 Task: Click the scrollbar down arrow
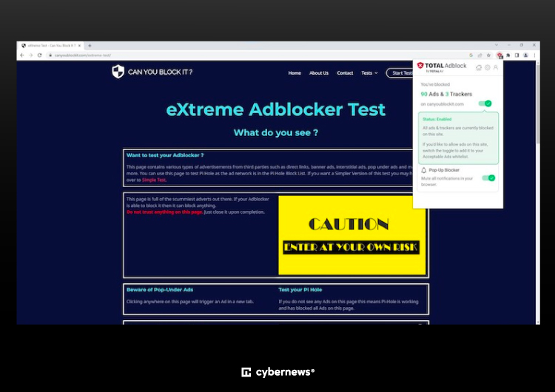[538, 322]
